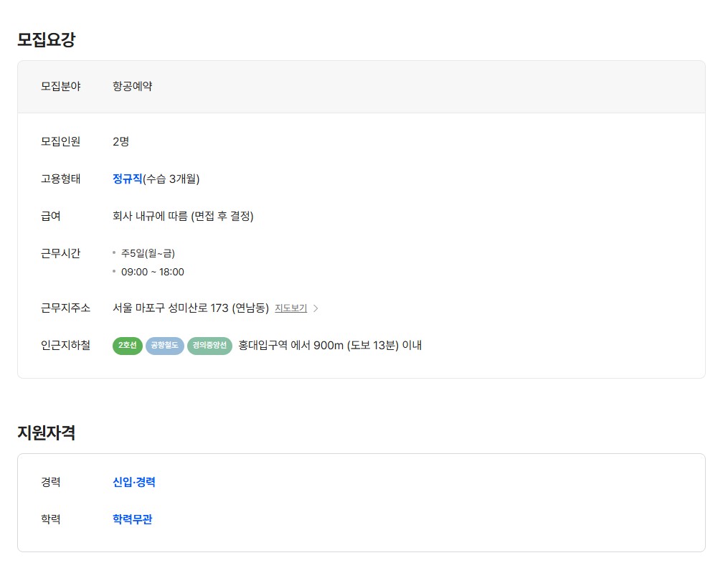Click the 모집분야 header label

point(60,86)
